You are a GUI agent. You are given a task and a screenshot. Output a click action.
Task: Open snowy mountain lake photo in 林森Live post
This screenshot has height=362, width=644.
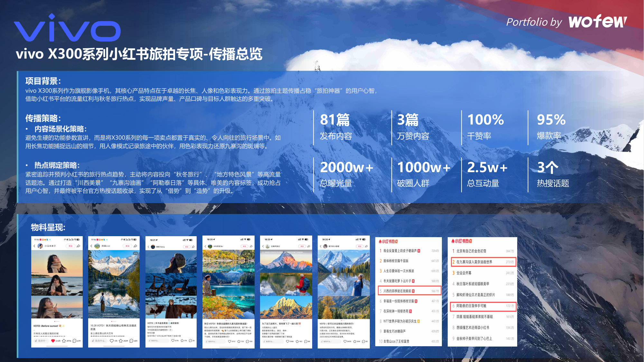(x=114, y=284)
